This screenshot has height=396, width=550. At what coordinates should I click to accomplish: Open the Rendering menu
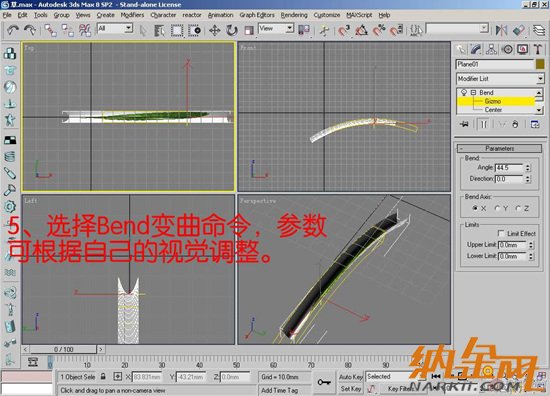pos(294,15)
